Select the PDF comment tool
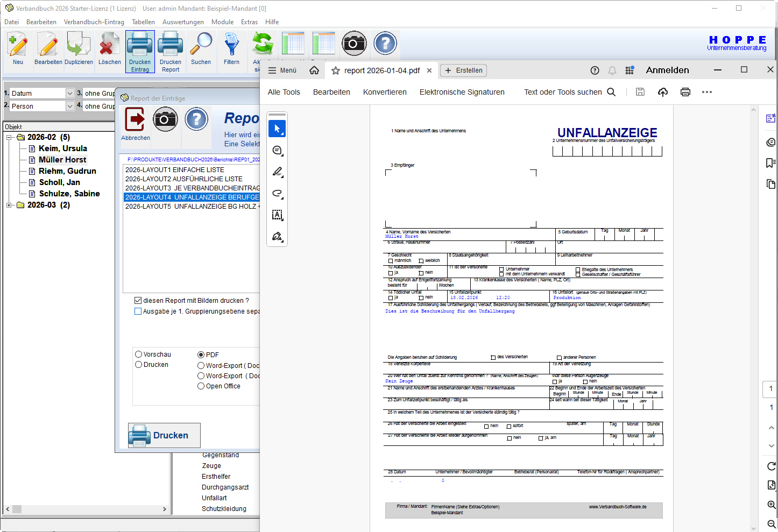 (x=277, y=151)
